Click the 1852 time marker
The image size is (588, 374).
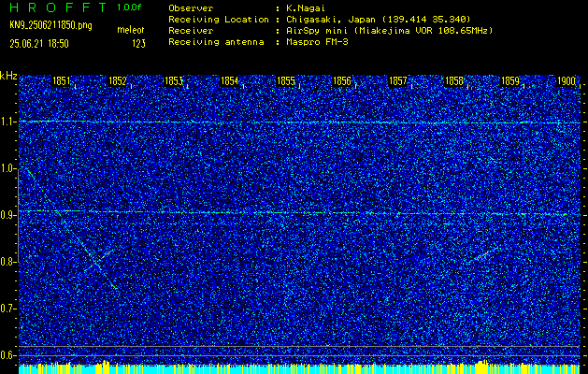(x=118, y=81)
